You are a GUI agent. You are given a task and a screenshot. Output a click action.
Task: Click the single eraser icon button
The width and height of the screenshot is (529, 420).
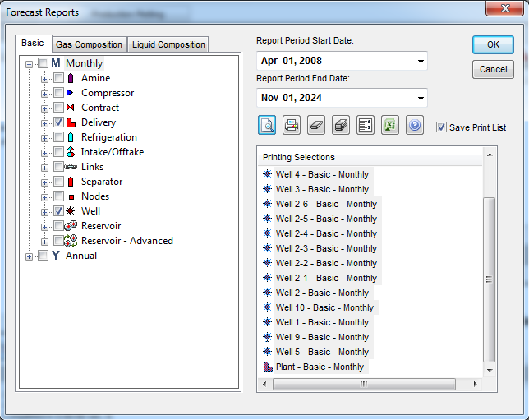[x=316, y=126]
